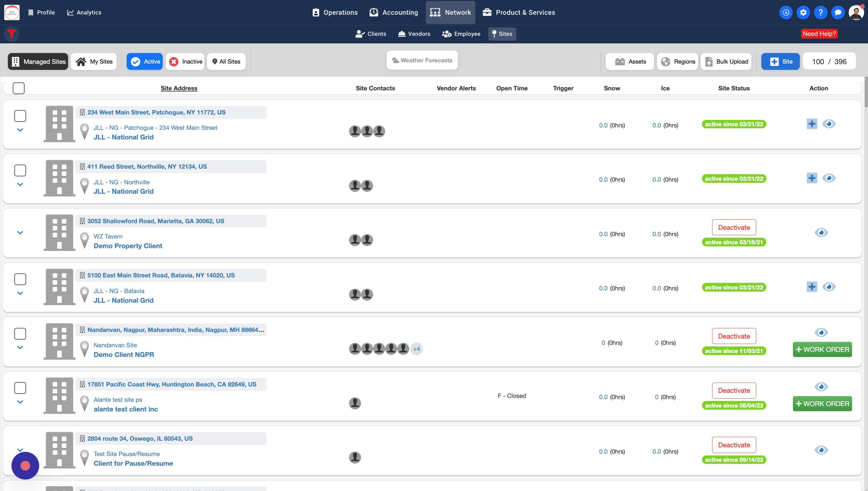The image size is (868, 491).
Task: Expand the 234 West Main Street row
Action: click(20, 130)
